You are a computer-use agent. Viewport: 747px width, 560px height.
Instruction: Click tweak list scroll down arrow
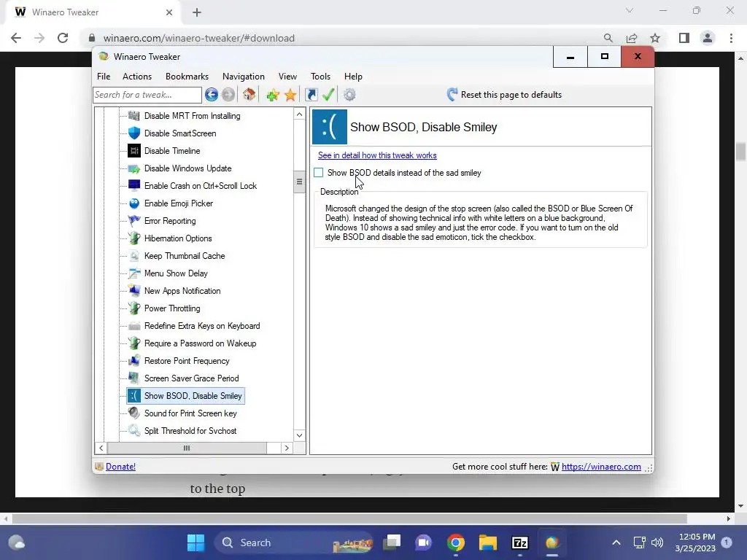[x=299, y=435]
